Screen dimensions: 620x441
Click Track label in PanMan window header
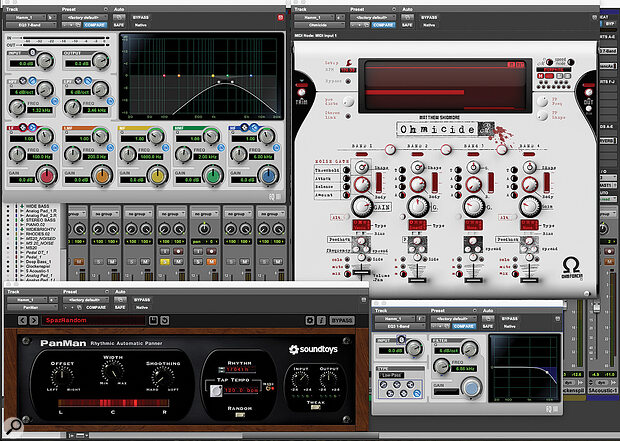click(13, 291)
